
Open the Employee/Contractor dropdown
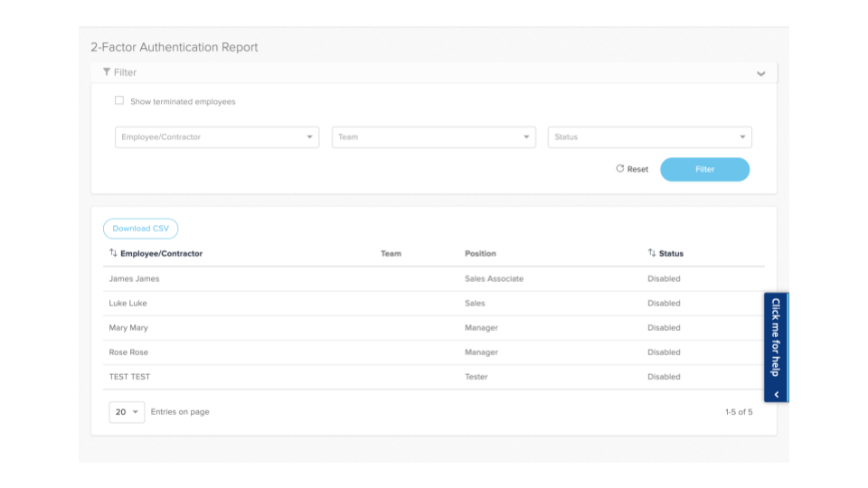coord(217,137)
